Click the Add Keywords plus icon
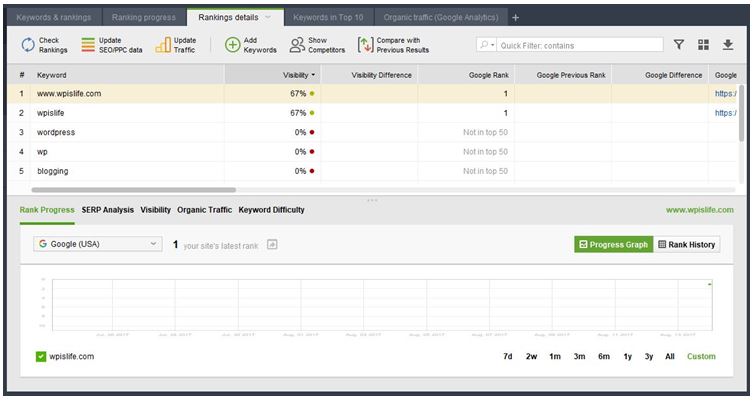This screenshot has height=401, width=754. 232,45
